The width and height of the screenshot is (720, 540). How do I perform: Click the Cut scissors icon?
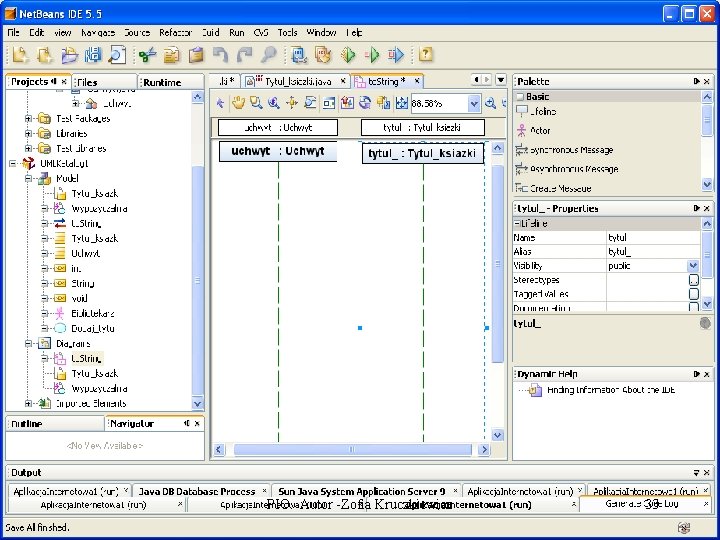pyautogui.click(x=147, y=55)
